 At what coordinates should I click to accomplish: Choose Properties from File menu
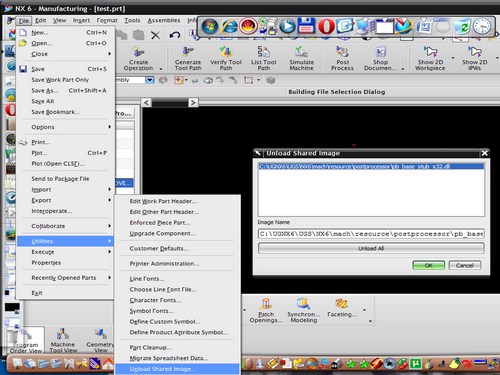tap(65, 262)
